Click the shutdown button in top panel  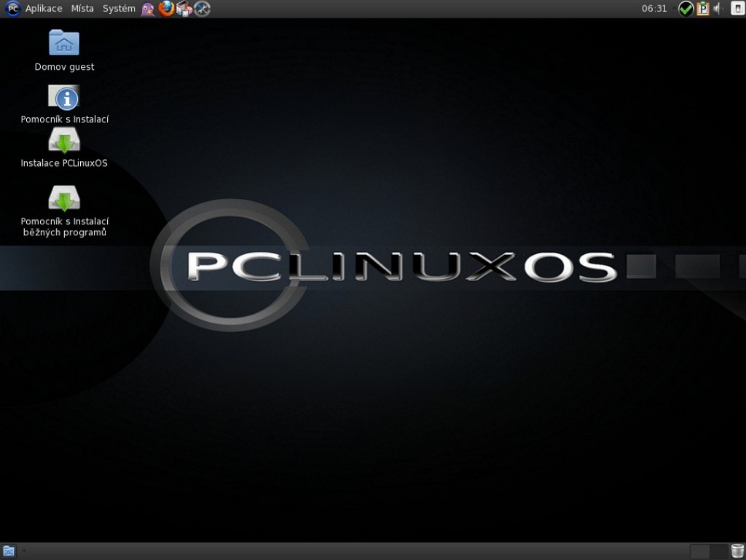tap(737, 9)
